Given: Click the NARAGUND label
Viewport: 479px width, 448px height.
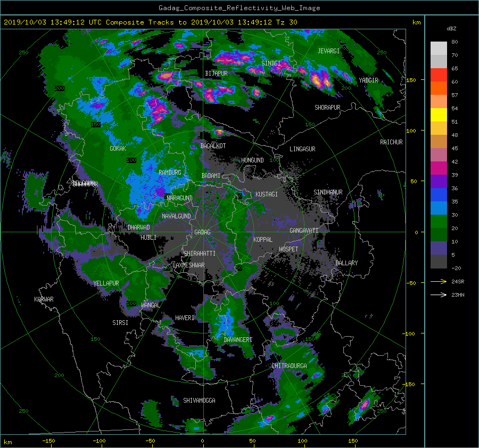Looking at the screenshot, I should point(180,198).
